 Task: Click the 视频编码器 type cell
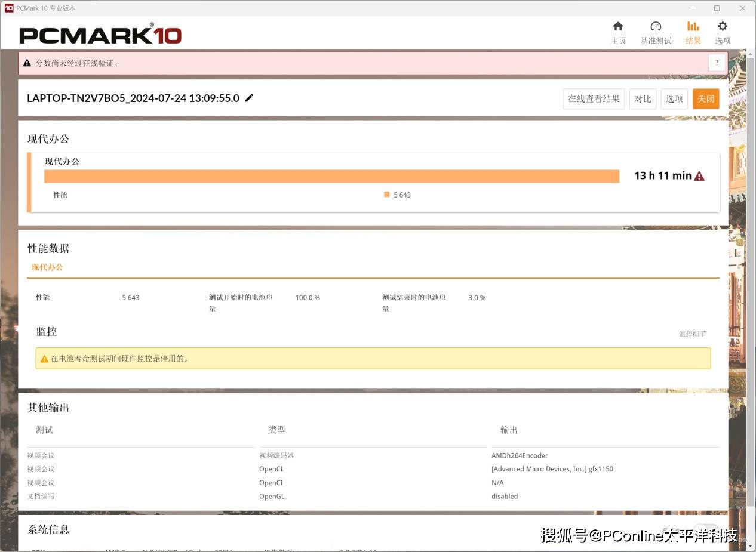276,455
